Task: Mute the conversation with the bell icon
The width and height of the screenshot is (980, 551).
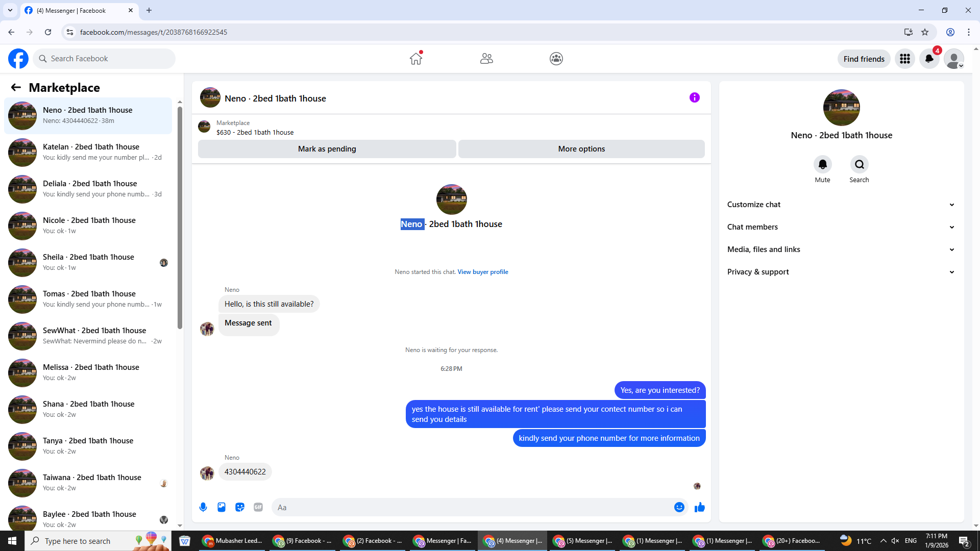Action: (x=822, y=165)
